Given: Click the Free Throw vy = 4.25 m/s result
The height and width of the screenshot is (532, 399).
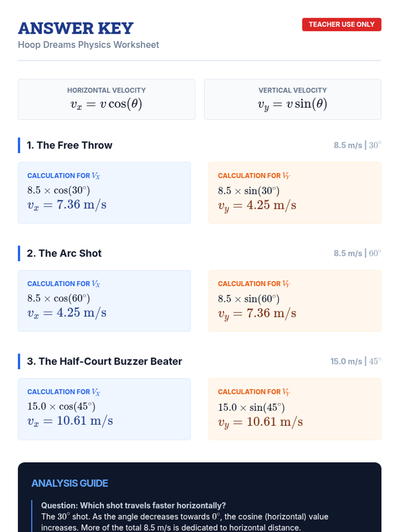Looking at the screenshot, I should 257,205.
